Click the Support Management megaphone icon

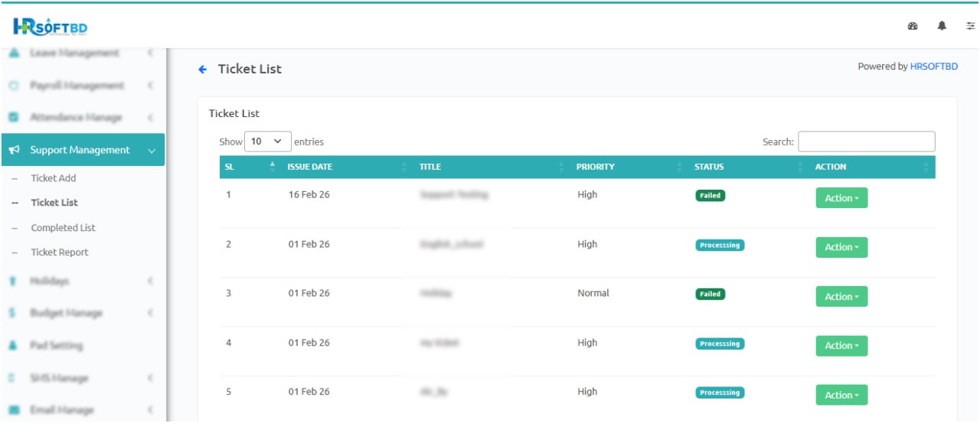coord(14,151)
